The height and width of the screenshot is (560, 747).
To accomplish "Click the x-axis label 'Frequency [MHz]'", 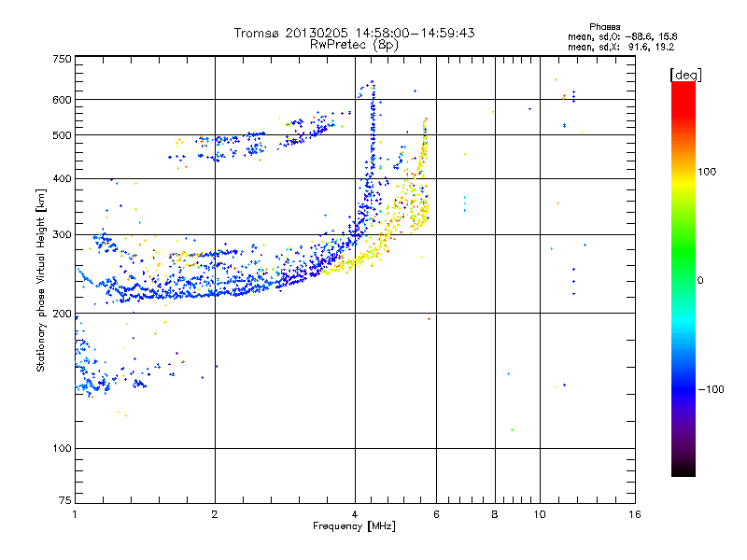I will (354, 526).
